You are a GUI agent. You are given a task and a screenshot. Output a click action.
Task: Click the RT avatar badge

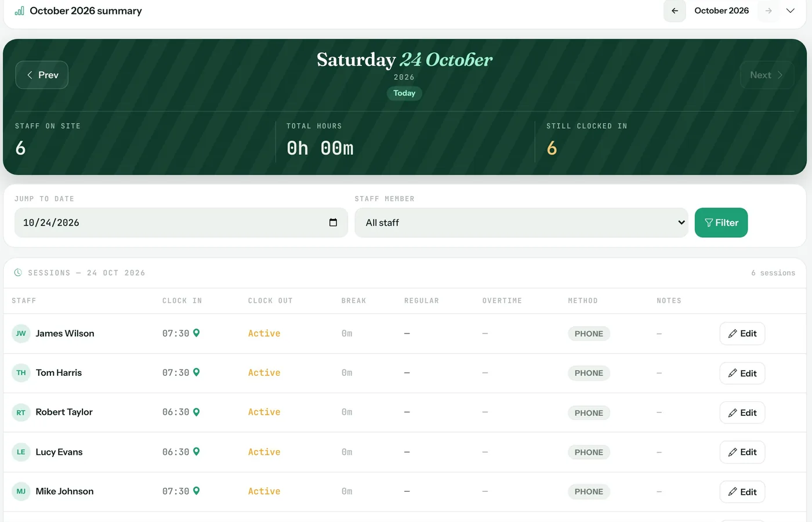tap(21, 412)
